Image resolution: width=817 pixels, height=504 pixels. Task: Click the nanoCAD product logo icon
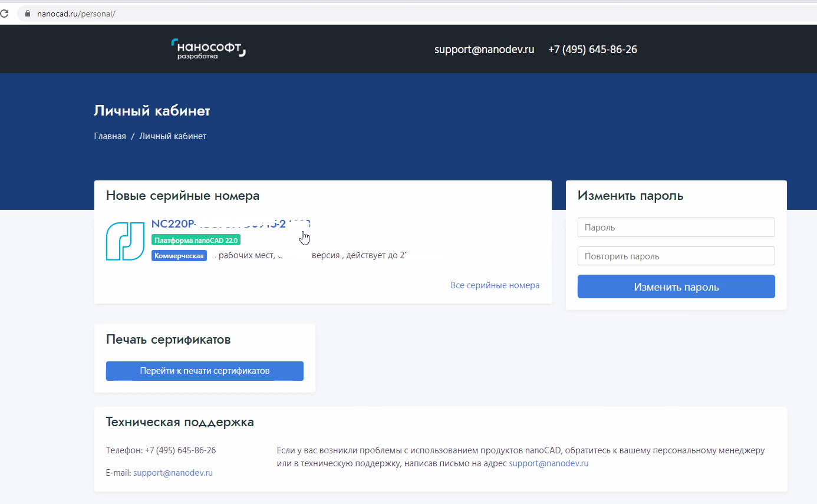[x=125, y=241]
